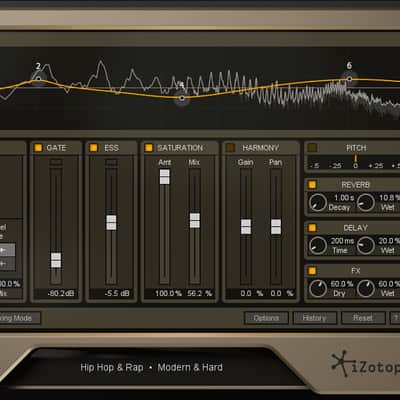Click the Ess fader handle
This screenshot has height=400, width=400.
[111, 223]
